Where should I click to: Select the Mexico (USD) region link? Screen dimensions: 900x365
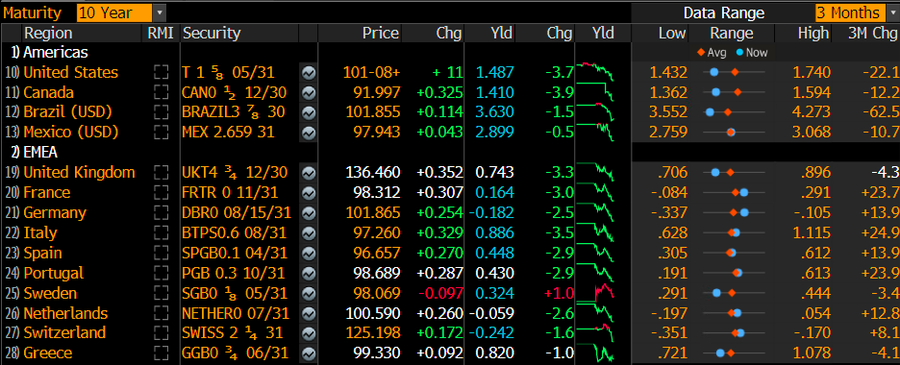[71, 133]
